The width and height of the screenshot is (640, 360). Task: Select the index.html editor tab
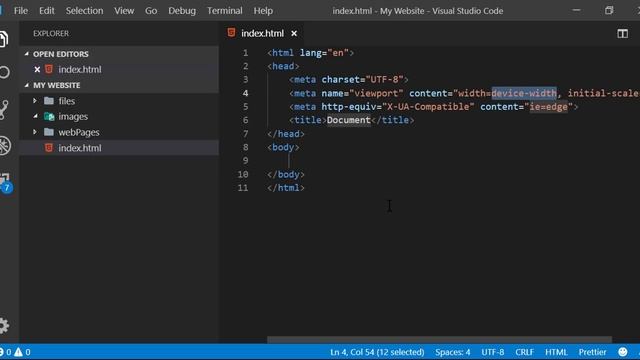coord(262,33)
